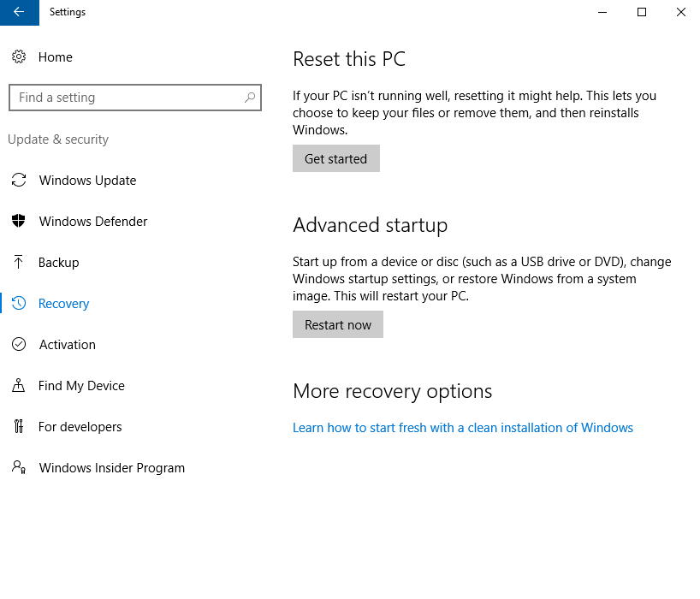This screenshot has width=700, height=599.
Task: Click the For developers tools icon
Action: 19,427
